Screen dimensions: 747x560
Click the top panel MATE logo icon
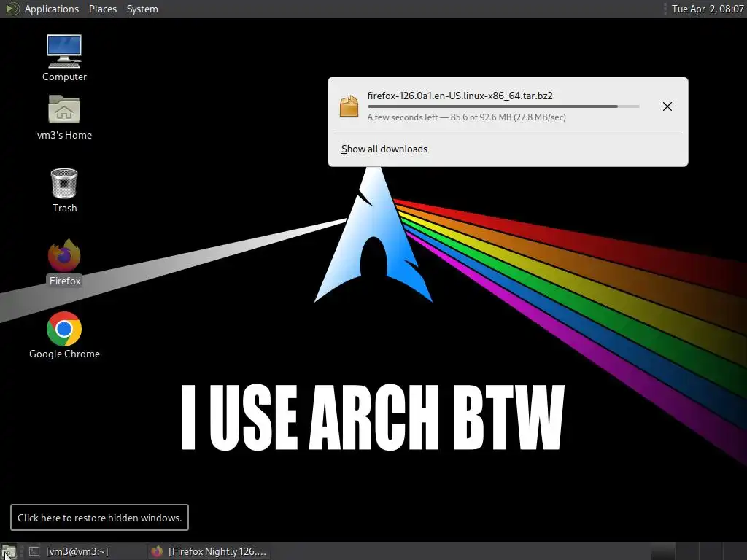pyautogui.click(x=12, y=9)
